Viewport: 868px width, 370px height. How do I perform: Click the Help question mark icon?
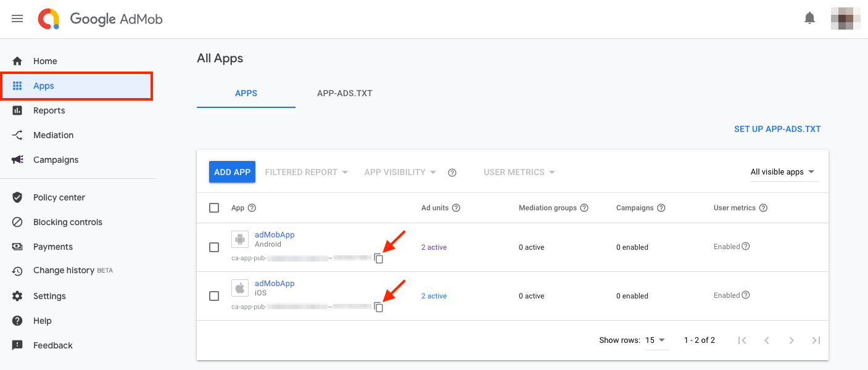(17, 321)
